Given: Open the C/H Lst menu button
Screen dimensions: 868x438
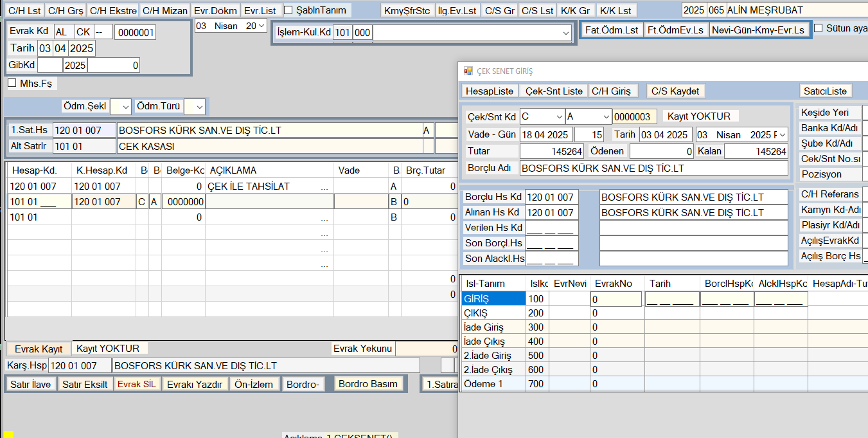Looking at the screenshot, I should tap(23, 10).
